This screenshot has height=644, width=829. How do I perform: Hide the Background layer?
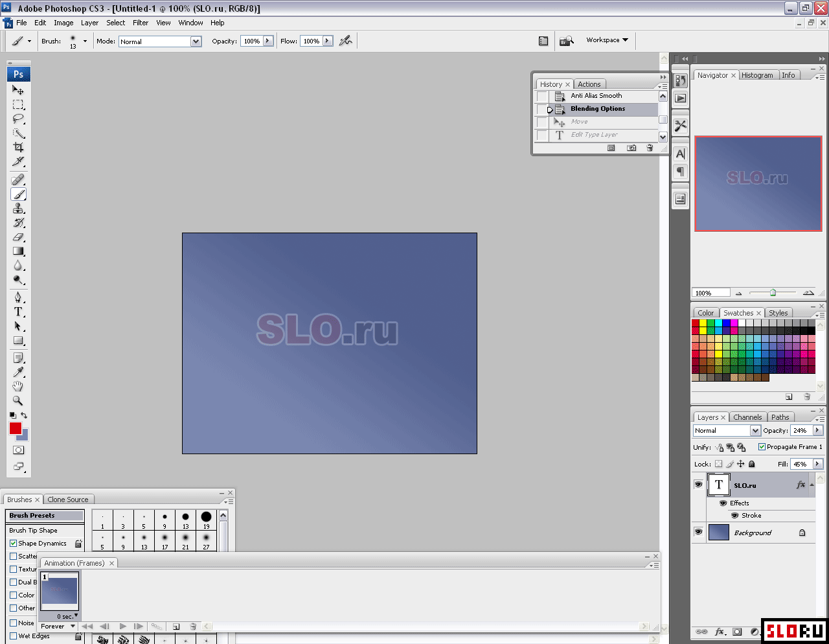[x=698, y=532]
